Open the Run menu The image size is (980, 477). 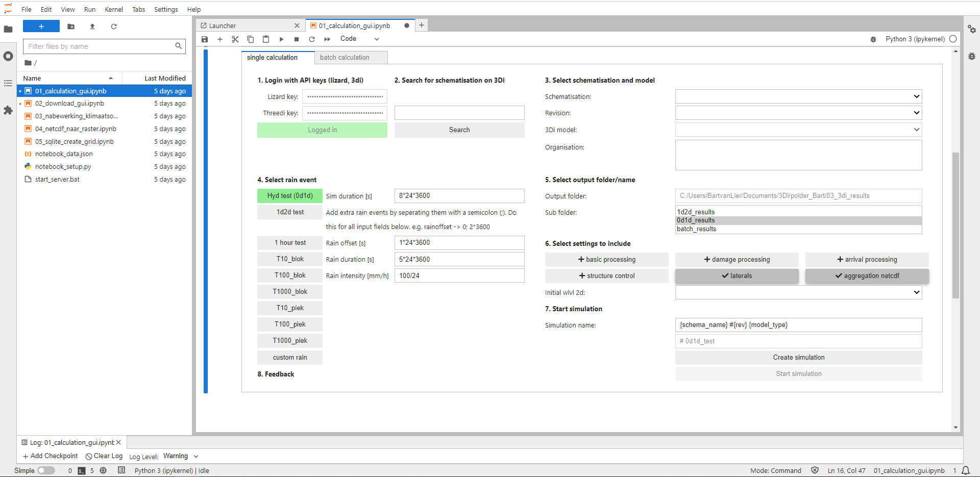click(x=90, y=9)
